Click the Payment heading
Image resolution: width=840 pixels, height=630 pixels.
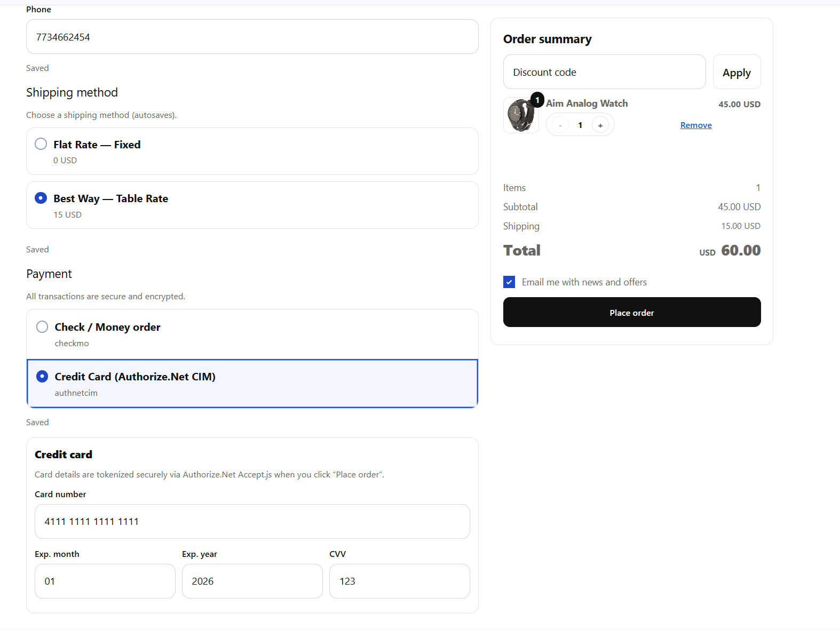[49, 274]
